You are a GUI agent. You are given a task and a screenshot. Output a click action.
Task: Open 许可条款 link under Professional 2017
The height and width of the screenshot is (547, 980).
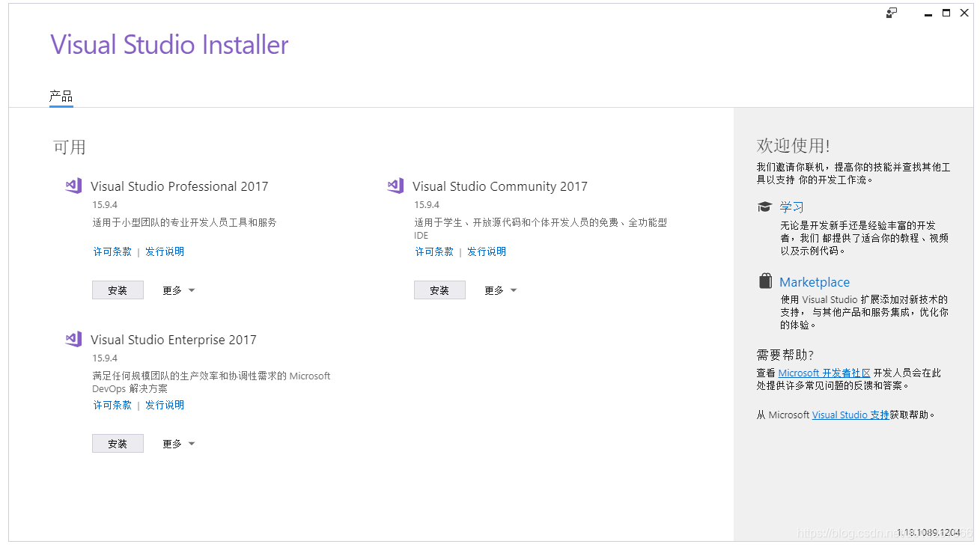tap(112, 251)
